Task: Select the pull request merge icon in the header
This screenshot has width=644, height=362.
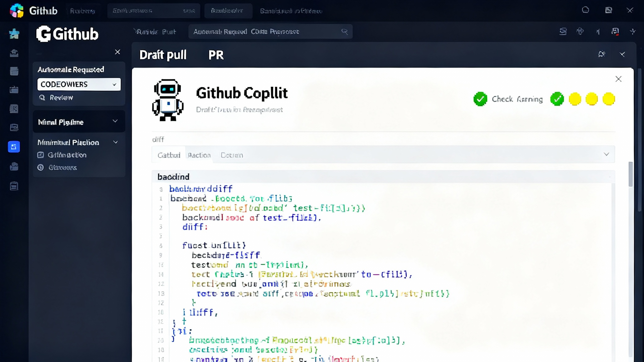Action: pos(563,31)
